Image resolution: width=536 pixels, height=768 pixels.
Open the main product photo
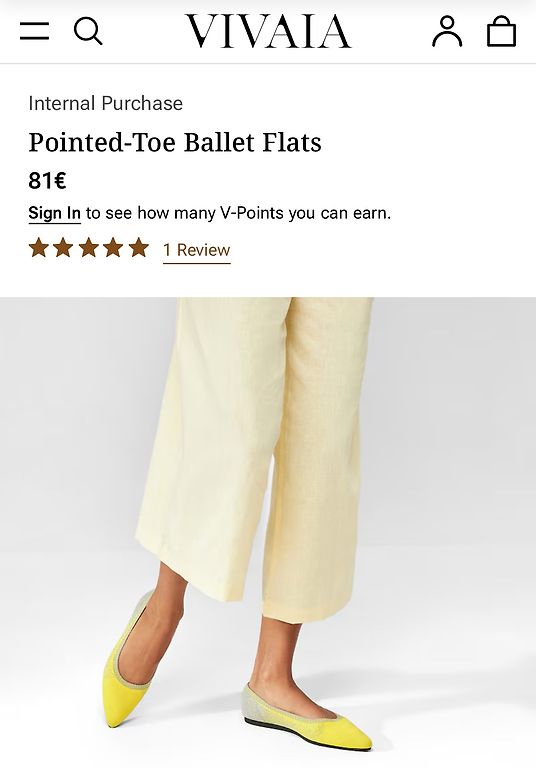(268, 532)
